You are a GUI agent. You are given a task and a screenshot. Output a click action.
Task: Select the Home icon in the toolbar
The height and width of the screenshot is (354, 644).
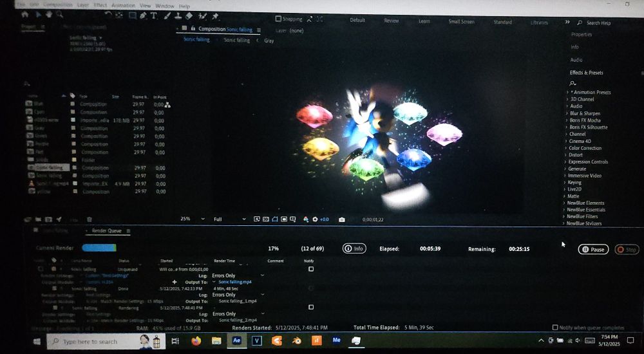coord(25,14)
